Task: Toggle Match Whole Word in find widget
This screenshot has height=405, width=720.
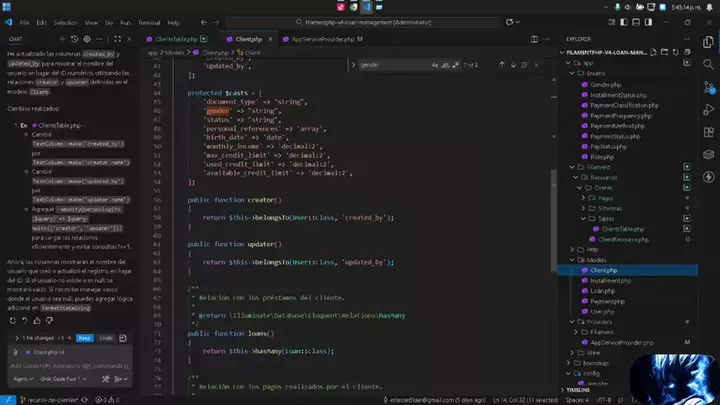Action: click(x=447, y=65)
